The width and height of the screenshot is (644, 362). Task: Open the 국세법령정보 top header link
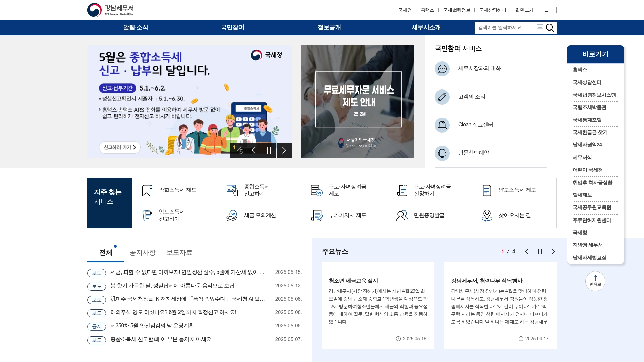[x=457, y=10]
